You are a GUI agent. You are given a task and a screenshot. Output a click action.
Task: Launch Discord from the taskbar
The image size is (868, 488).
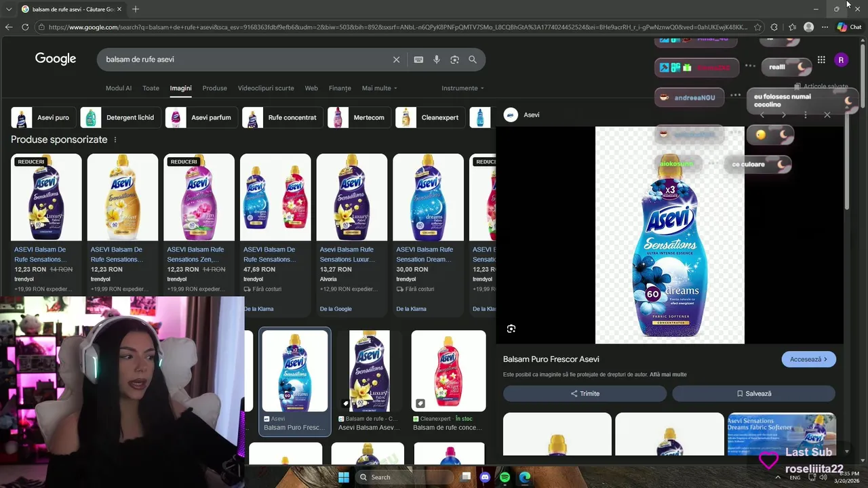coord(485,477)
